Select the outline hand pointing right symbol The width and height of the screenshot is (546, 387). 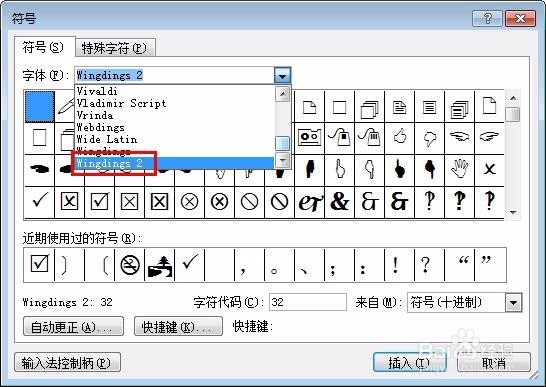click(x=489, y=138)
